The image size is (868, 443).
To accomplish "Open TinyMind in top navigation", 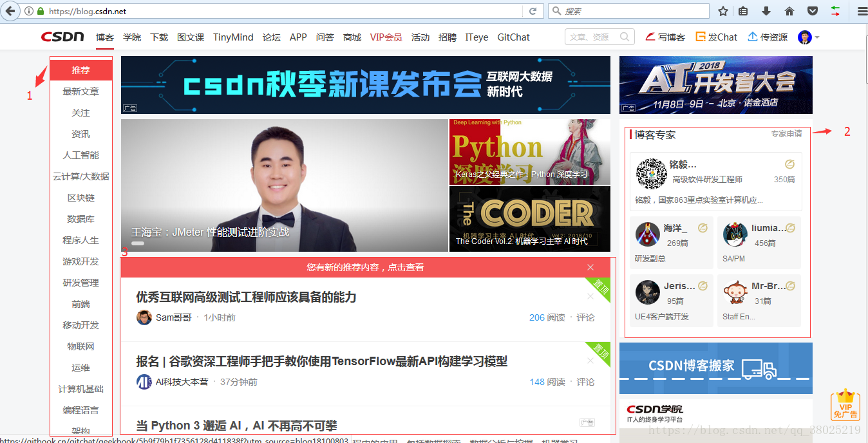I will [233, 37].
